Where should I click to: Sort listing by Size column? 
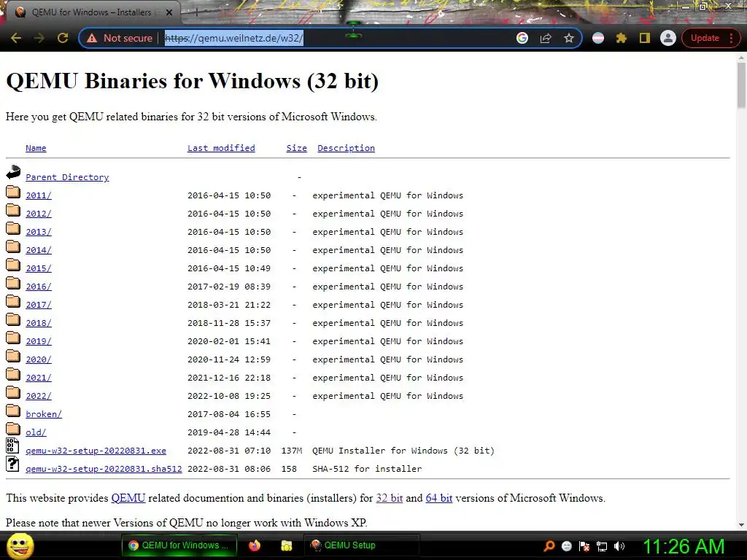296,148
